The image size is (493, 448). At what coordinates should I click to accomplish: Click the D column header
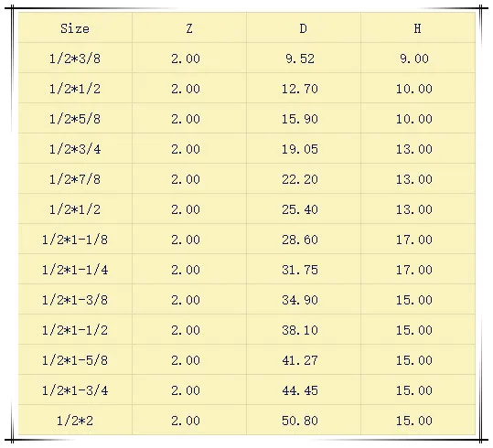[x=304, y=28]
